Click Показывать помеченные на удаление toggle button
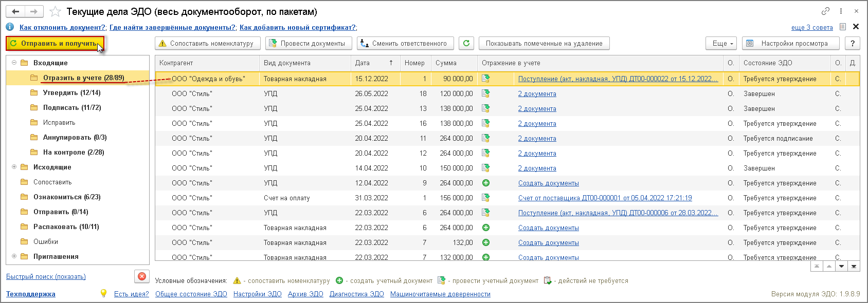Viewport: 868px width, 303px height. 544,44
